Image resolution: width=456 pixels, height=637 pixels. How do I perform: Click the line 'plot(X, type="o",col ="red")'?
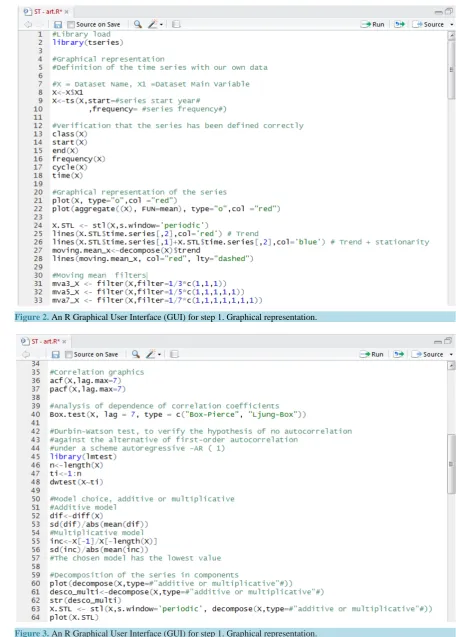tap(115, 200)
